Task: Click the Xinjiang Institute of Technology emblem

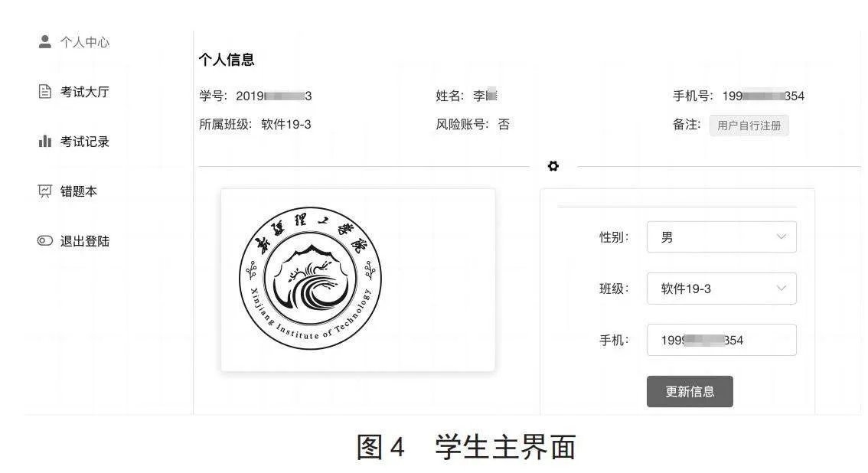Action: [311, 279]
